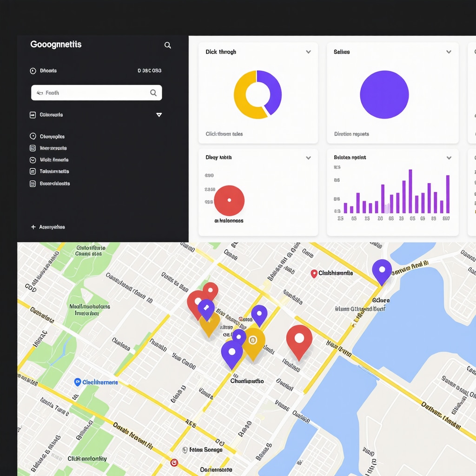Open the Seliee card chevron menu

tap(449, 52)
